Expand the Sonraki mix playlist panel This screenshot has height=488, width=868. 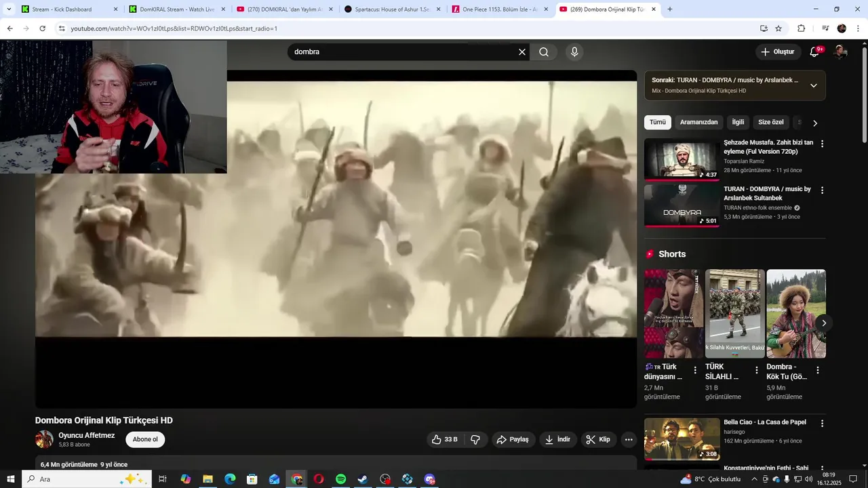(x=813, y=85)
